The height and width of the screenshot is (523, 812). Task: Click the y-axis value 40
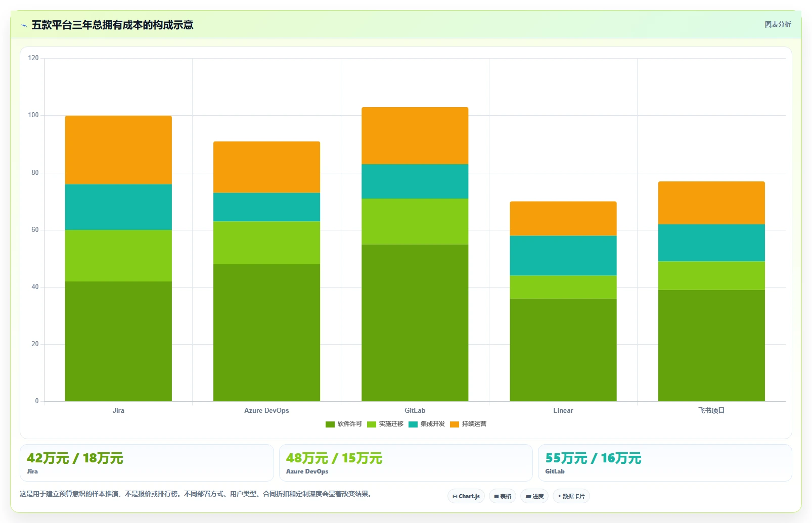click(x=35, y=287)
